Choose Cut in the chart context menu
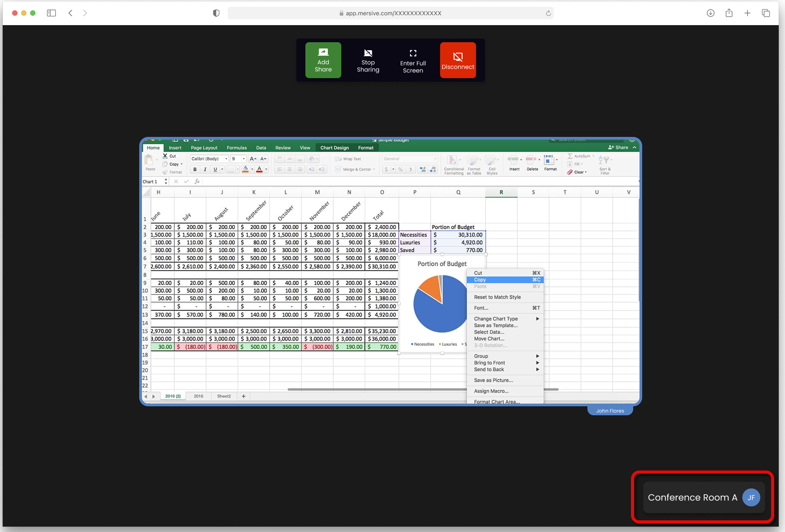This screenshot has height=532, width=785. [x=505, y=273]
